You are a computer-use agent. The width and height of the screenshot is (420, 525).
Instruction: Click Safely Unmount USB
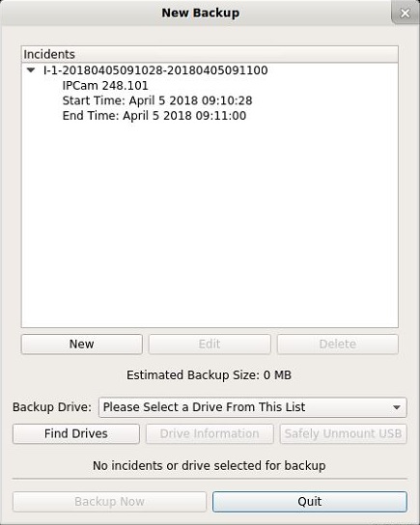(x=344, y=433)
